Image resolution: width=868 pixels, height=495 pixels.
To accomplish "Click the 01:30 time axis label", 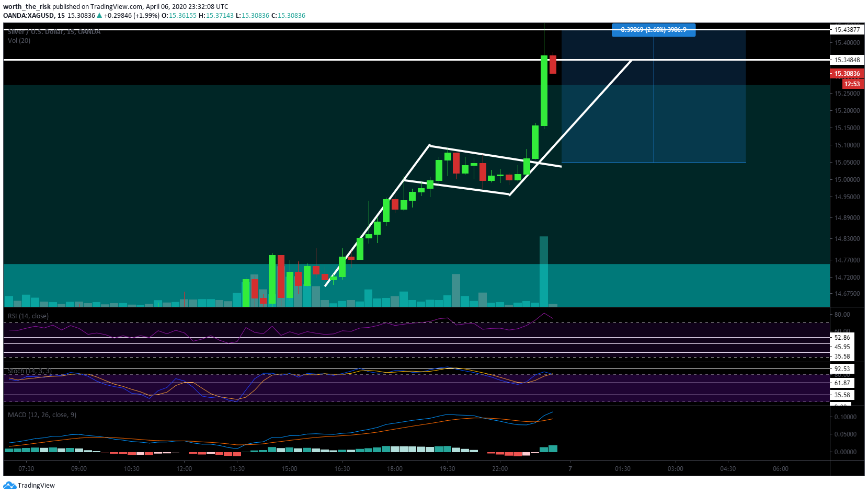I will point(623,469).
